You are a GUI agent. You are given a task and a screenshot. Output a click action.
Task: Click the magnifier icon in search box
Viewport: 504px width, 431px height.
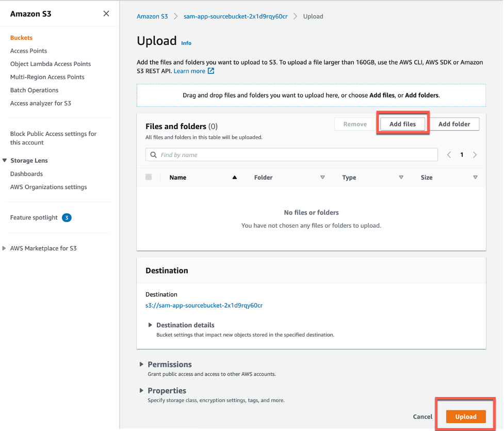154,155
